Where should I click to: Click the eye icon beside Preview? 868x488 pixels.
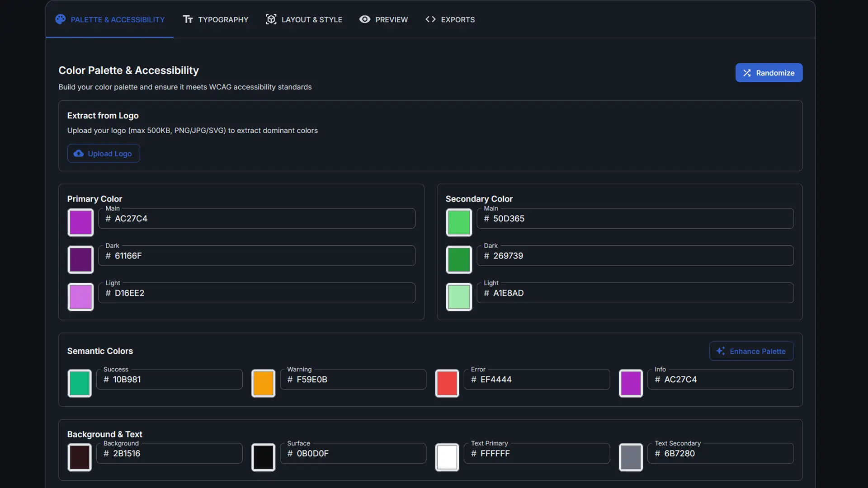(364, 19)
